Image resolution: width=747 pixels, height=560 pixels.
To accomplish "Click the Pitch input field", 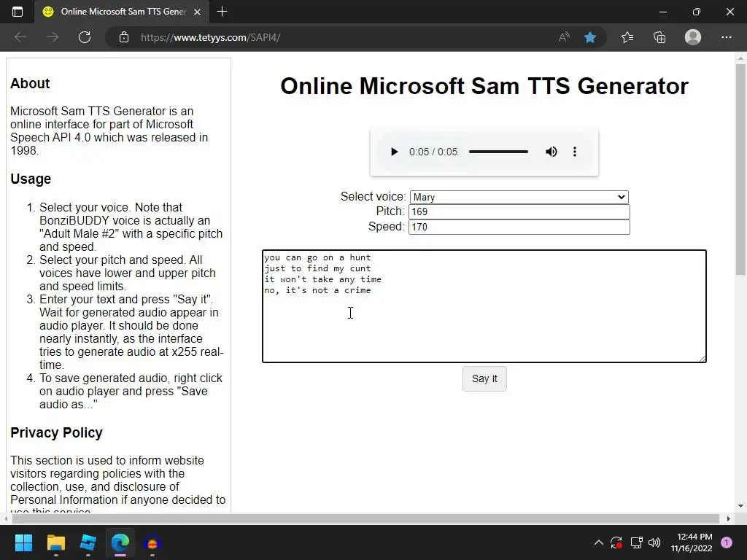I will click(519, 212).
